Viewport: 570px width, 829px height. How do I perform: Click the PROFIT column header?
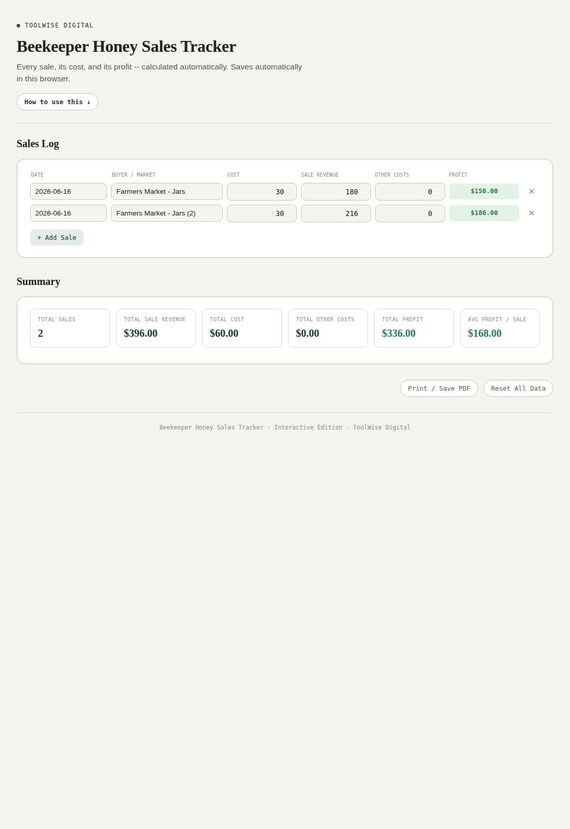[x=458, y=174]
